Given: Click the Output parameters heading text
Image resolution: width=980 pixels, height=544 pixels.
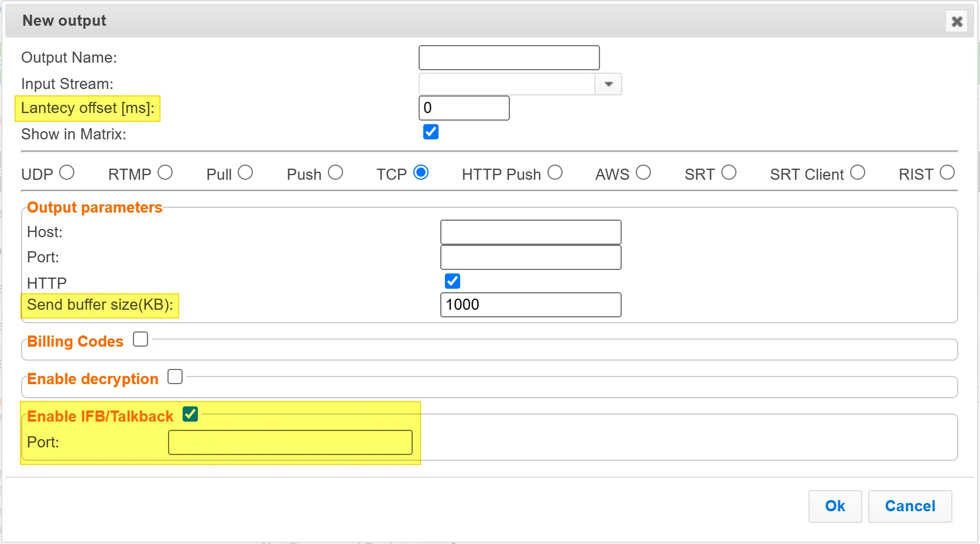Looking at the screenshot, I should coord(95,208).
